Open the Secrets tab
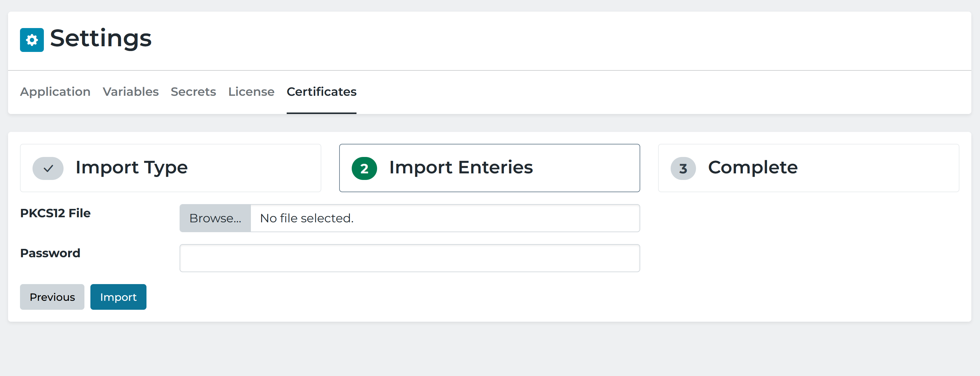Viewport: 980px width, 376px height. [x=193, y=92]
